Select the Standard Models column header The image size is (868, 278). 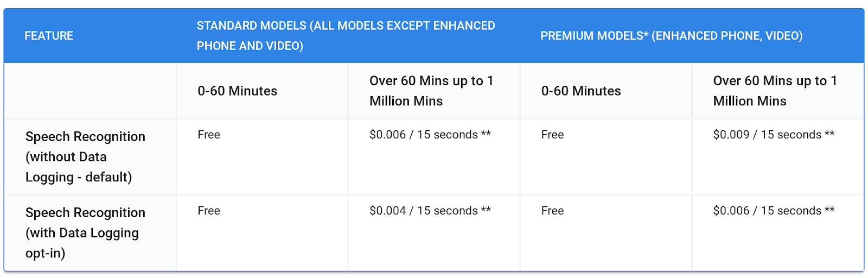tap(346, 36)
